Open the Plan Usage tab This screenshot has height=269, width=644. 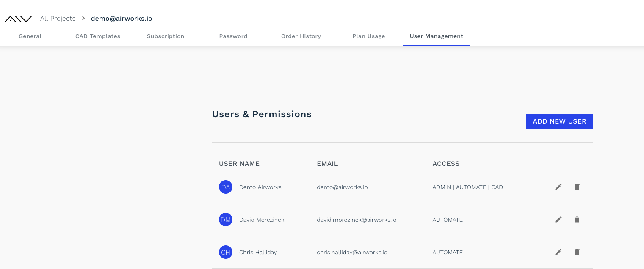369,36
